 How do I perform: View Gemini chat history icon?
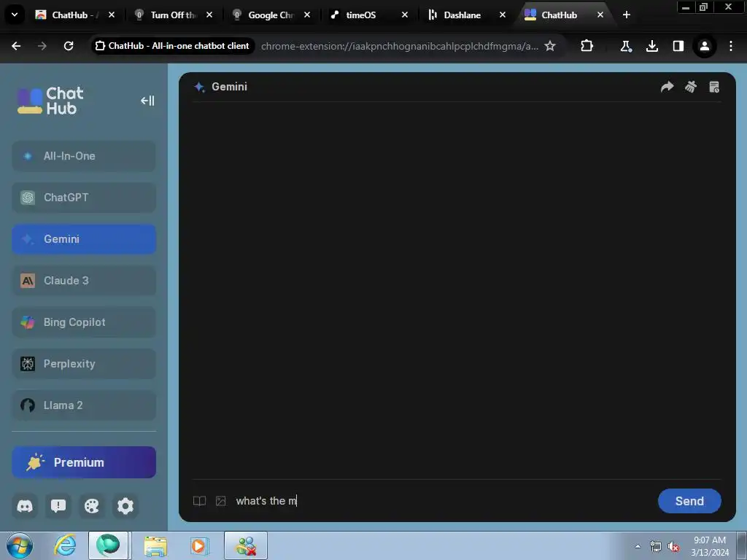(x=714, y=87)
